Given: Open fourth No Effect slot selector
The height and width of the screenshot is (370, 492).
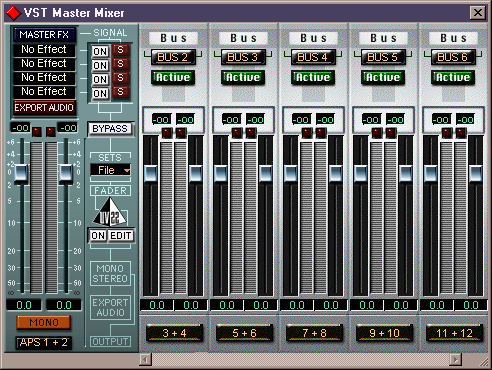Looking at the screenshot, I should (44, 92).
